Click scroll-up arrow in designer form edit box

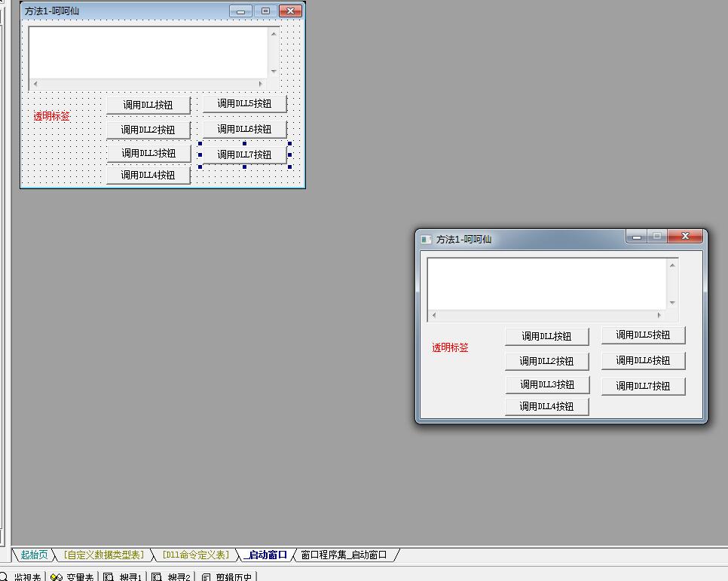click(x=274, y=34)
